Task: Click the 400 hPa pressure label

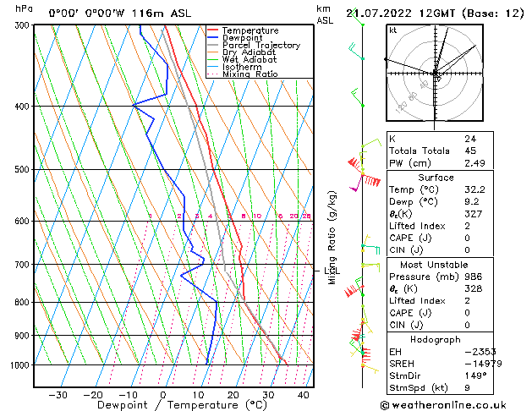Action: [24, 107]
